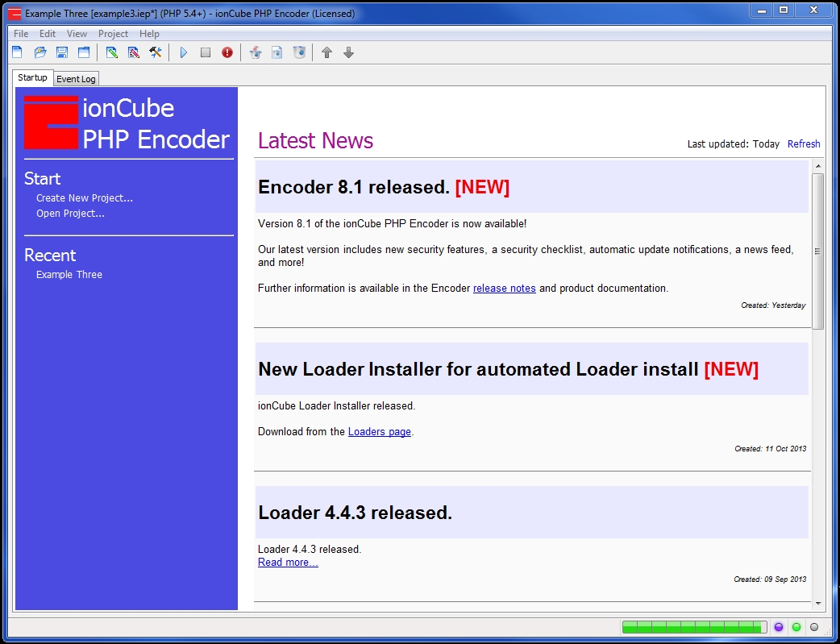Click the grey down arrow icon
The width and height of the screenshot is (840, 644).
349,52
